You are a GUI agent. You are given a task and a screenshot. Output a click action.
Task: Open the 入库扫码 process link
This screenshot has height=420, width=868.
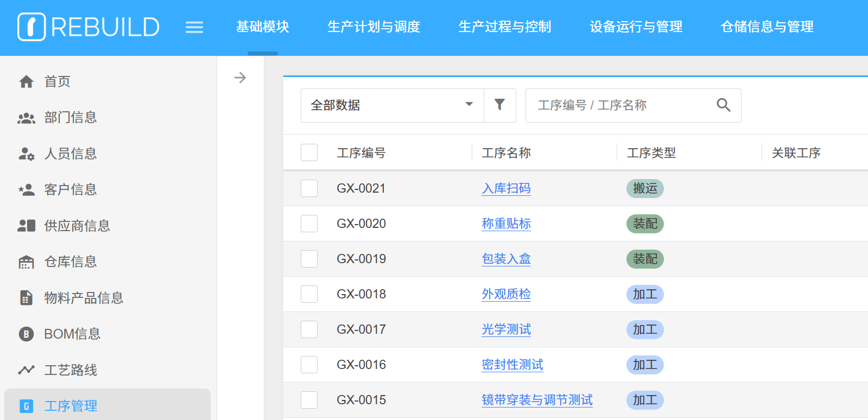pyautogui.click(x=506, y=188)
